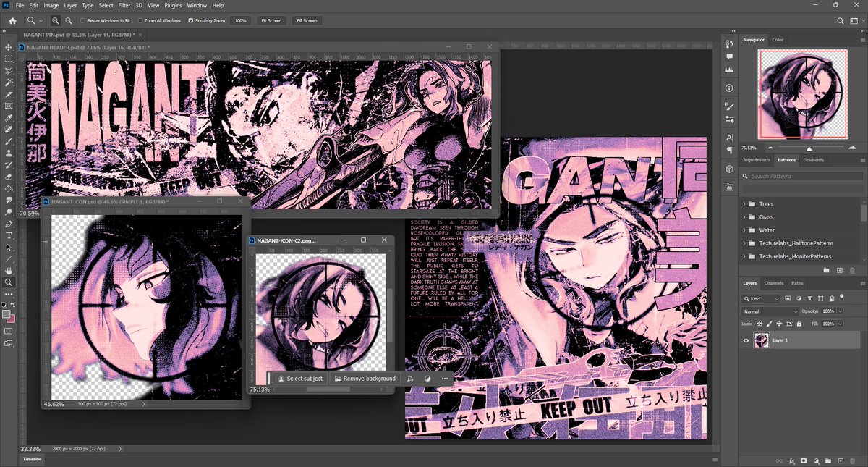This screenshot has width=868, height=467.
Task: Open the layer Kind filter dropdown
Action: click(760, 299)
